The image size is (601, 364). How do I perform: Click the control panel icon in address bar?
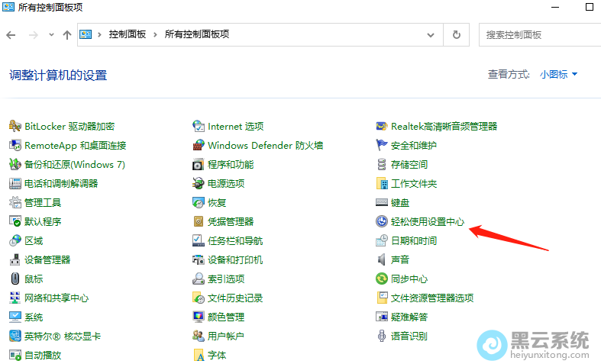(86, 34)
